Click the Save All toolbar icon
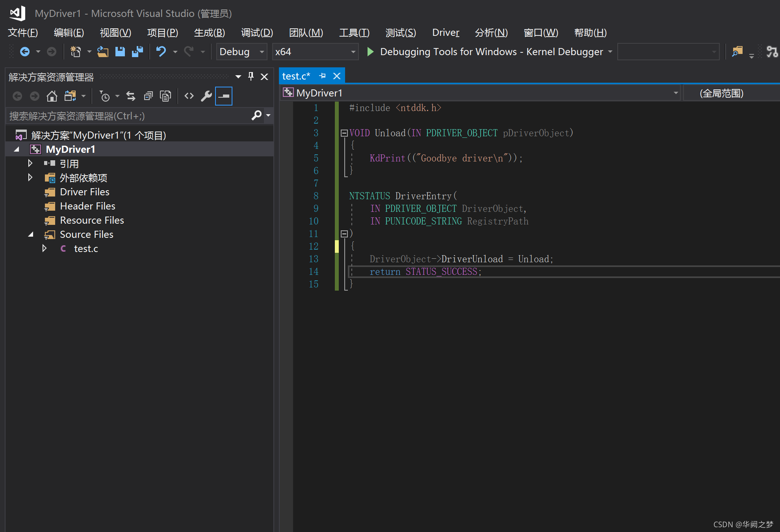 coord(137,52)
